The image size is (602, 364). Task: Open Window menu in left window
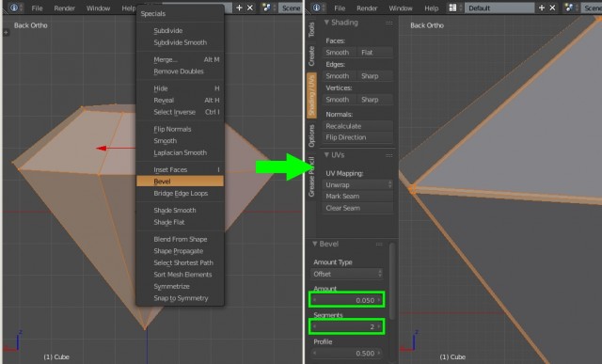point(98,8)
